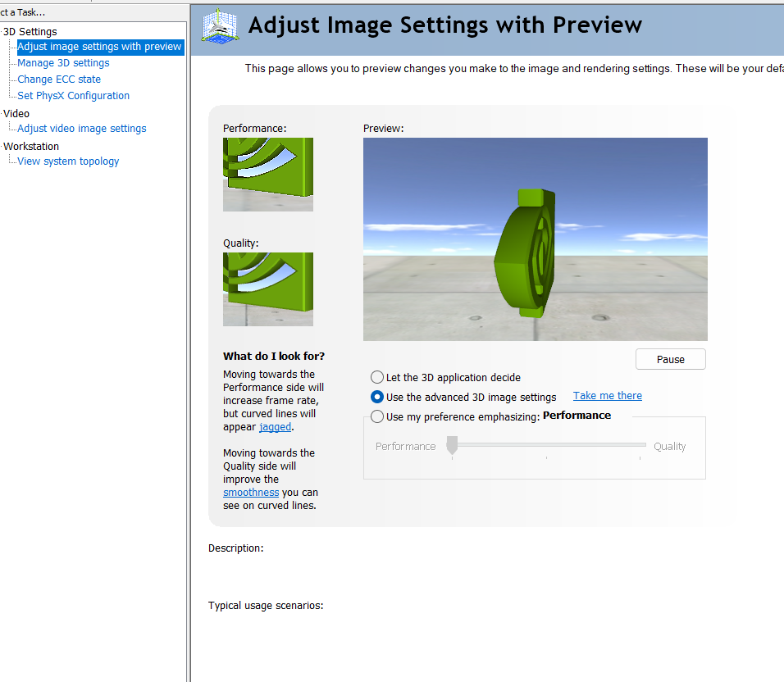Collapse the Video category node
This screenshot has width=784, height=682.
point(16,114)
